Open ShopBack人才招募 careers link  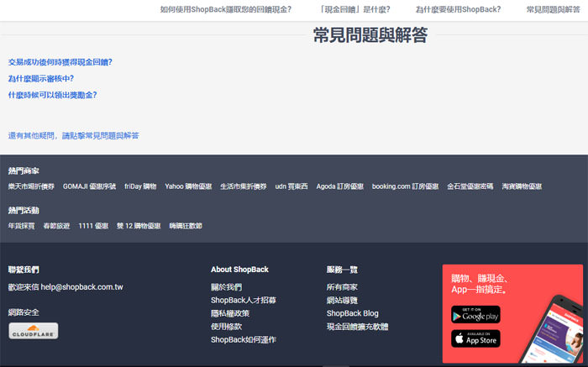pyautogui.click(x=244, y=301)
